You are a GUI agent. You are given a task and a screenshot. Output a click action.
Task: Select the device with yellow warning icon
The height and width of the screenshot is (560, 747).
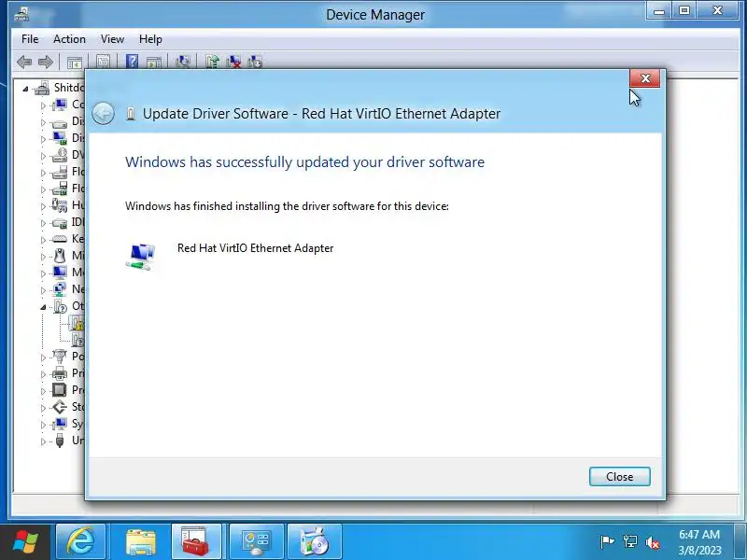77,323
